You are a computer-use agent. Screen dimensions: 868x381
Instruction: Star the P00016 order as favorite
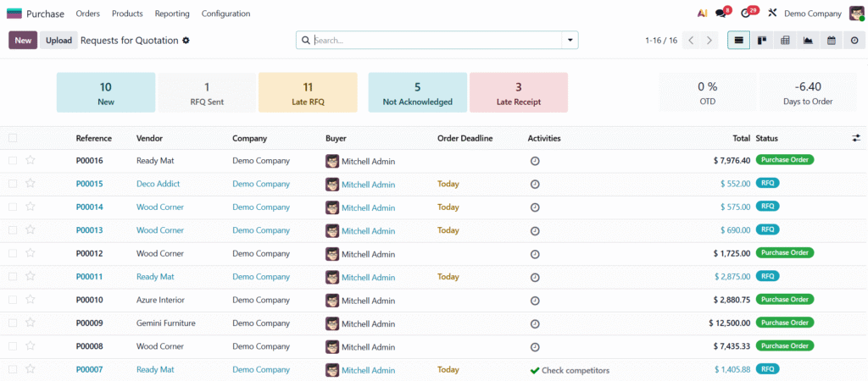click(31, 161)
